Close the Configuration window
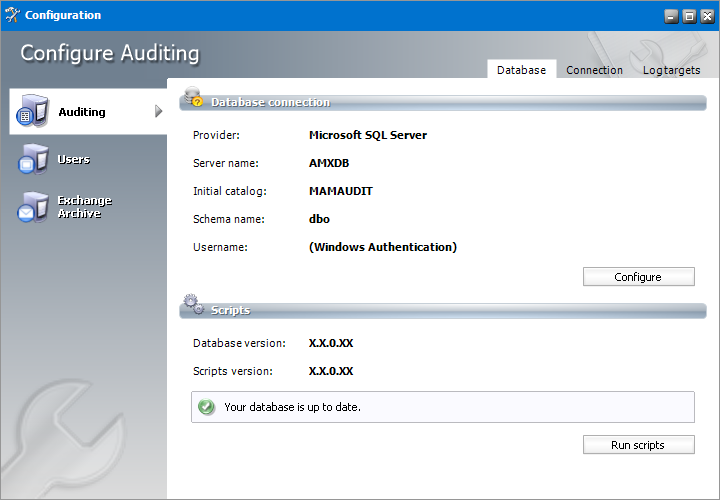The height and width of the screenshot is (500, 720). coord(705,16)
